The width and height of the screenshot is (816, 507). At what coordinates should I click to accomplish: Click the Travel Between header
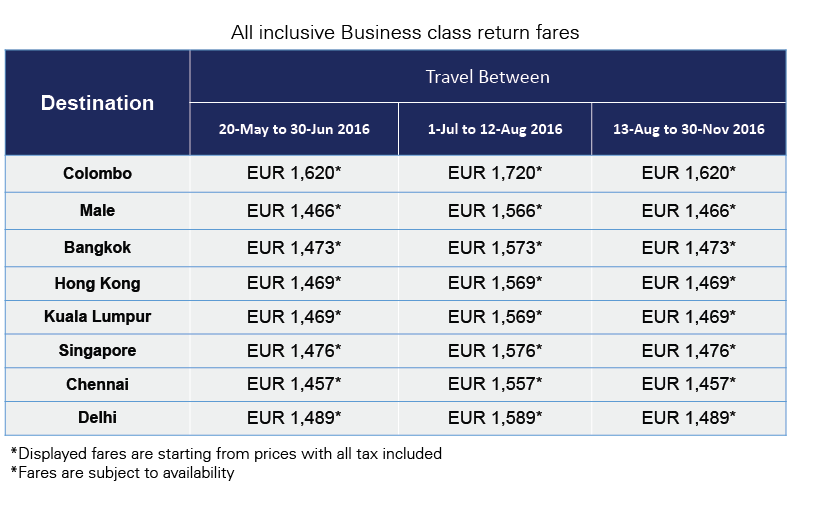(487, 77)
